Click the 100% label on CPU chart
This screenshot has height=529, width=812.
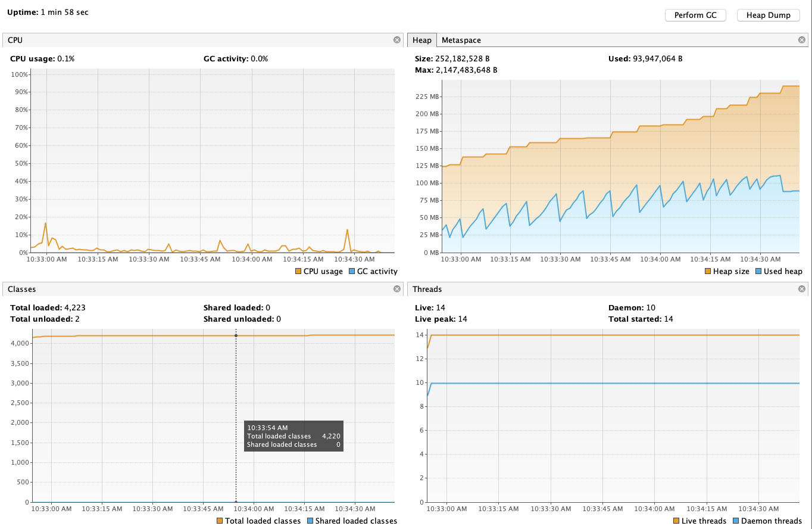click(x=20, y=74)
